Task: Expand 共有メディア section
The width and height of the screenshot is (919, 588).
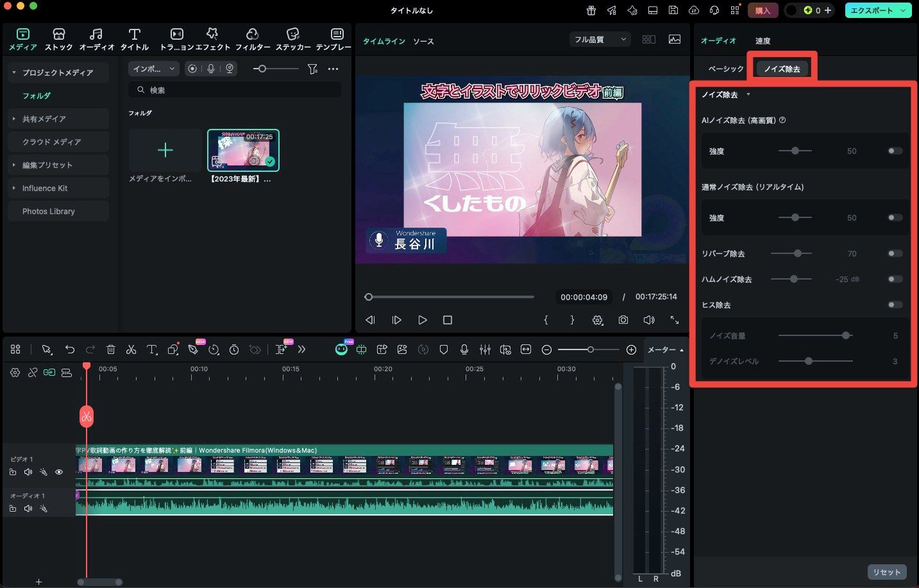Action: pos(14,119)
